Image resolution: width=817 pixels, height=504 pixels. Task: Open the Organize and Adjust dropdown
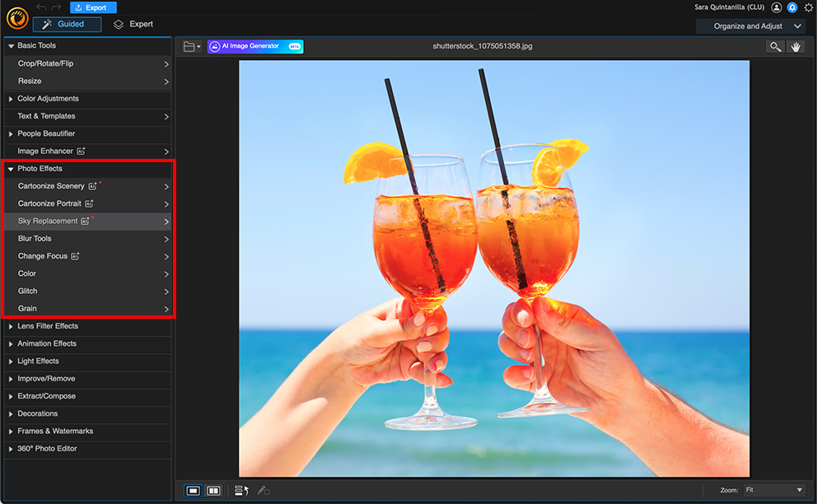(749, 26)
